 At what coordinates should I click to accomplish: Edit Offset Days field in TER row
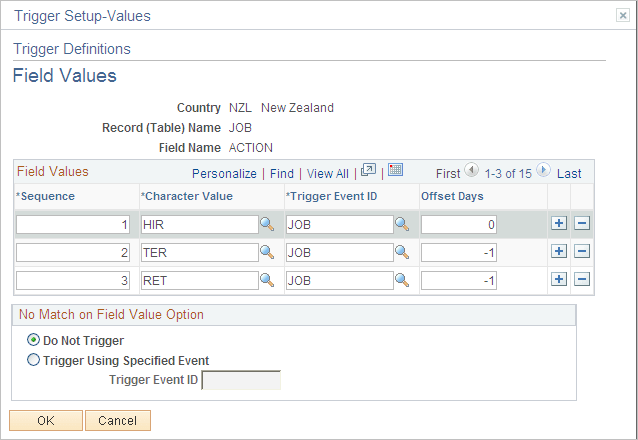(x=459, y=253)
